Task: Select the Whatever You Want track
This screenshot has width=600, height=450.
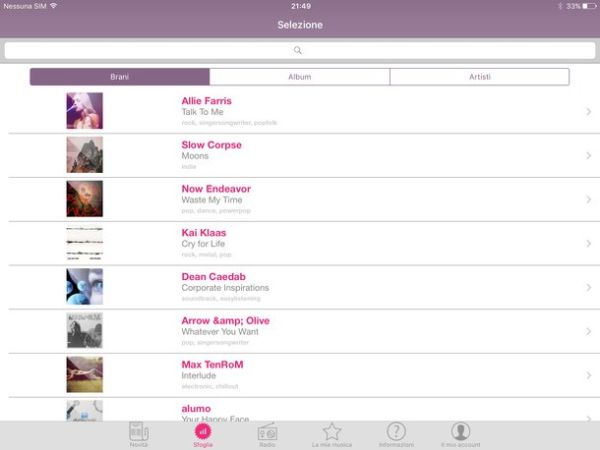Action: click(220, 332)
